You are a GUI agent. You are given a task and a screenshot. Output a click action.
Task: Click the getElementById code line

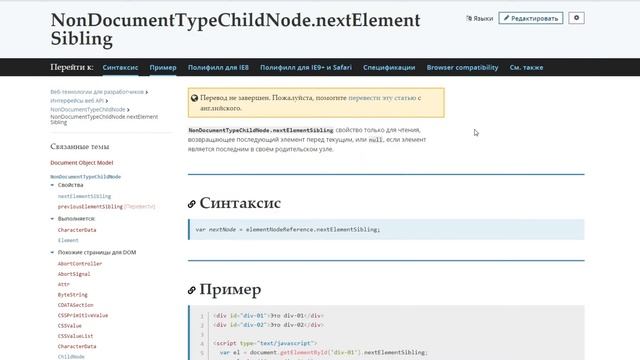(x=323, y=352)
